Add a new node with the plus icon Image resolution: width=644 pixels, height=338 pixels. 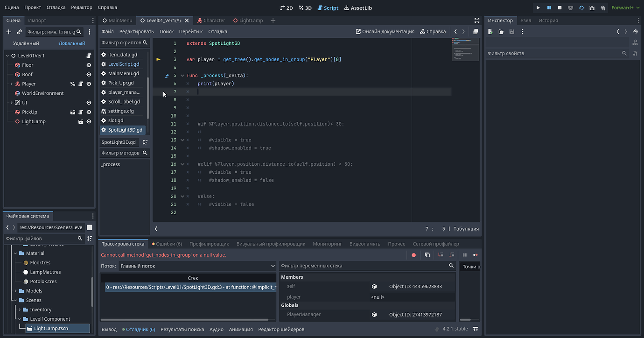8,31
